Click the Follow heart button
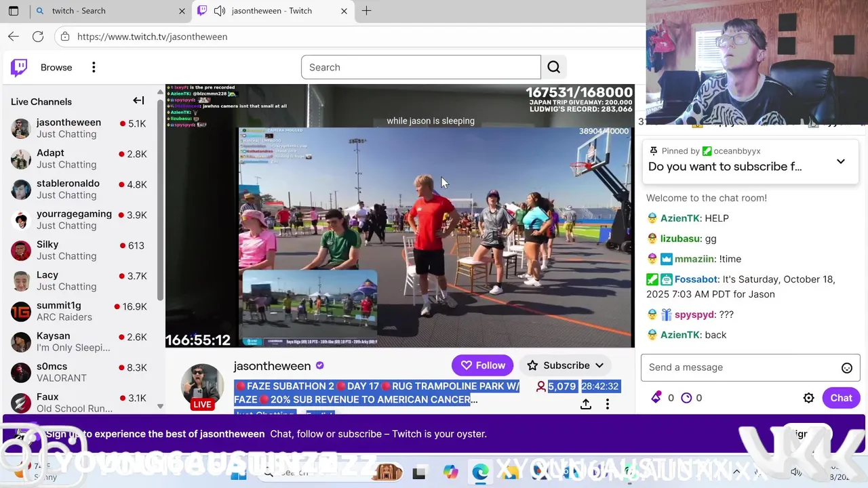 (x=482, y=365)
